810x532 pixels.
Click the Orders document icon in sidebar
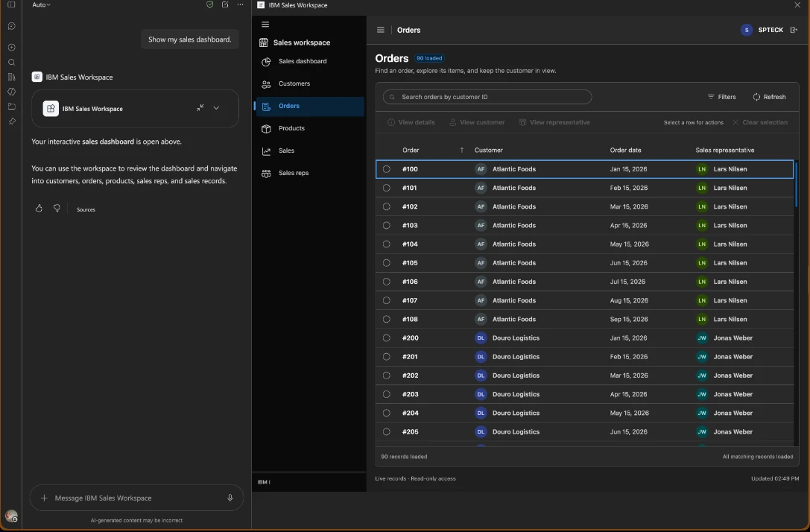point(266,107)
